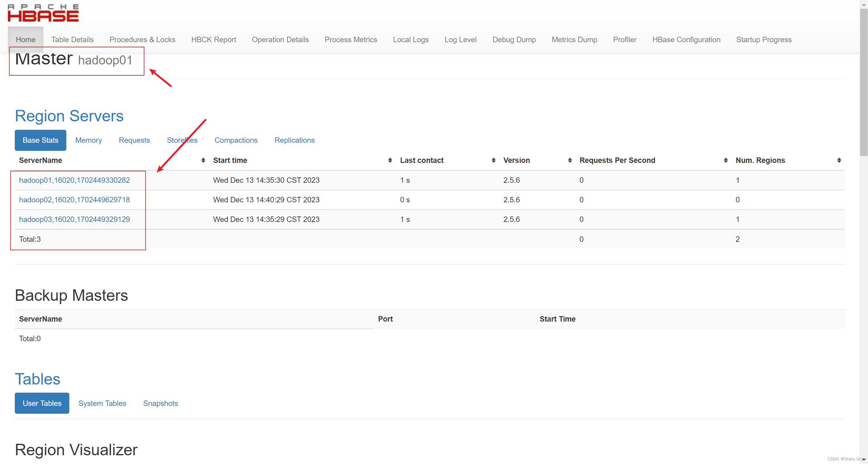
Task: Switch to the Compactions tab
Action: [236, 140]
